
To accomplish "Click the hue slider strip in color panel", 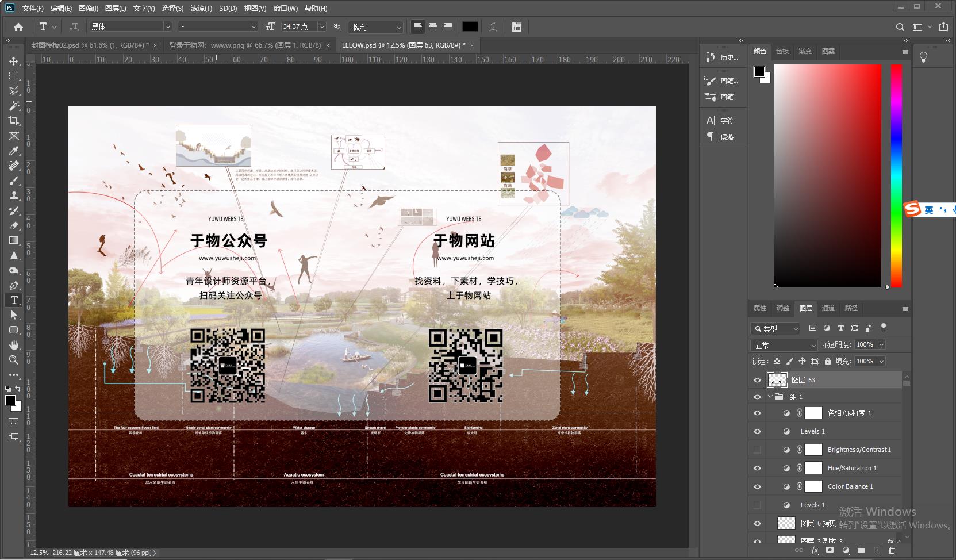I will (896, 175).
